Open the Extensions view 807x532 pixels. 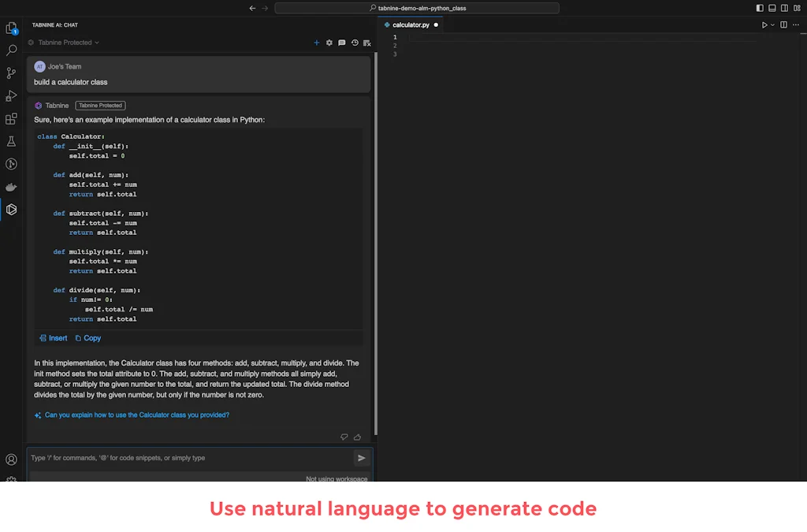click(11, 118)
